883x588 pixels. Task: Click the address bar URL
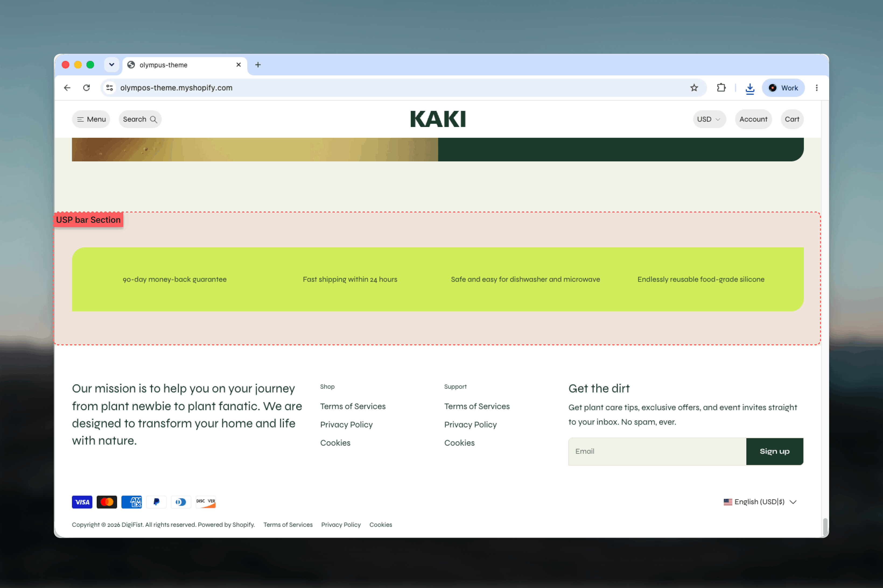[x=176, y=88]
